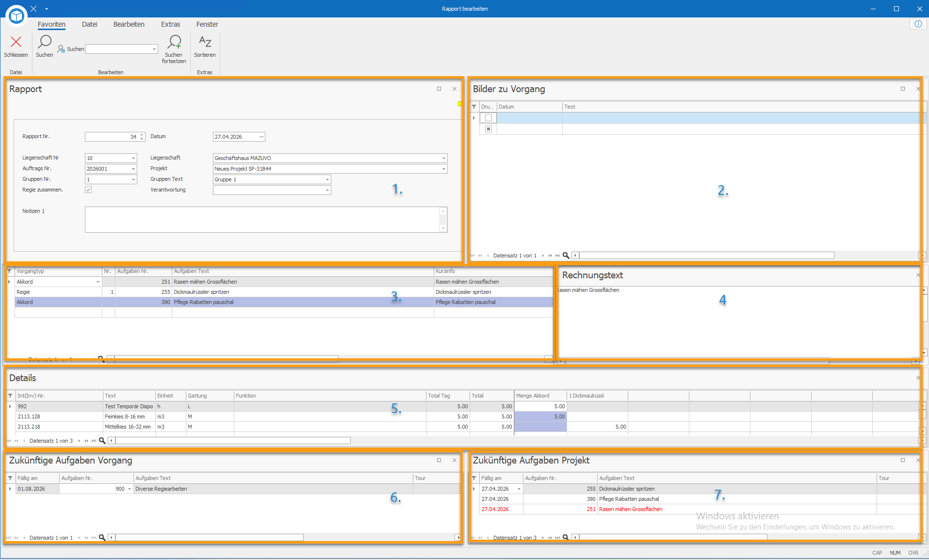Open the Liegenschaft Nr dropdown

point(133,158)
